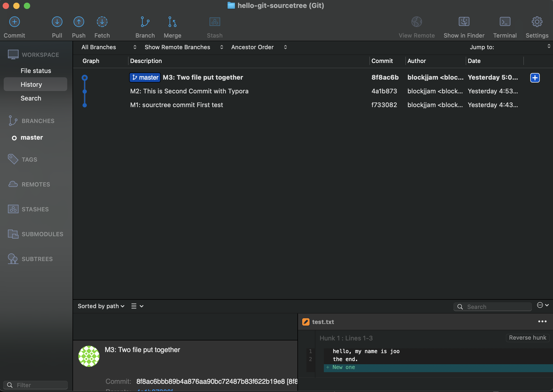Image resolution: width=553 pixels, height=392 pixels.
Task: Click the Pull toolbar icon
Action: coord(57,22)
